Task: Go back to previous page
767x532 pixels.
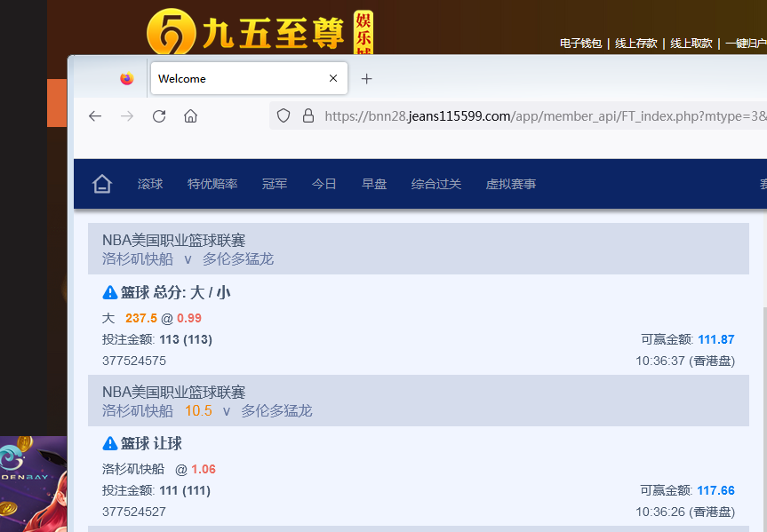Action: tap(95, 116)
